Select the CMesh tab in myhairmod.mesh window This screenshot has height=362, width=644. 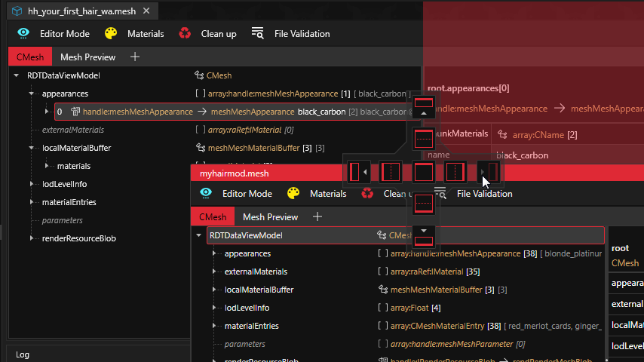(x=212, y=216)
